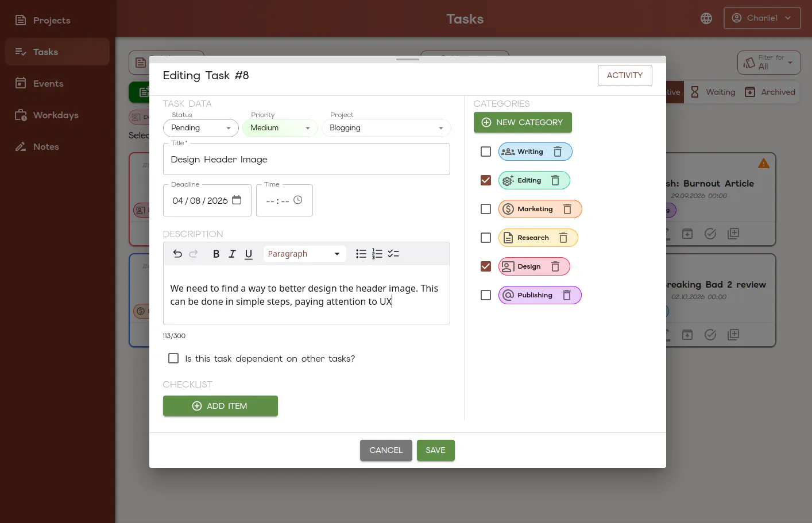812x523 pixels.
Task: Click the Marketing category chip
Action: pyautogui.click(x=540, y=209)
